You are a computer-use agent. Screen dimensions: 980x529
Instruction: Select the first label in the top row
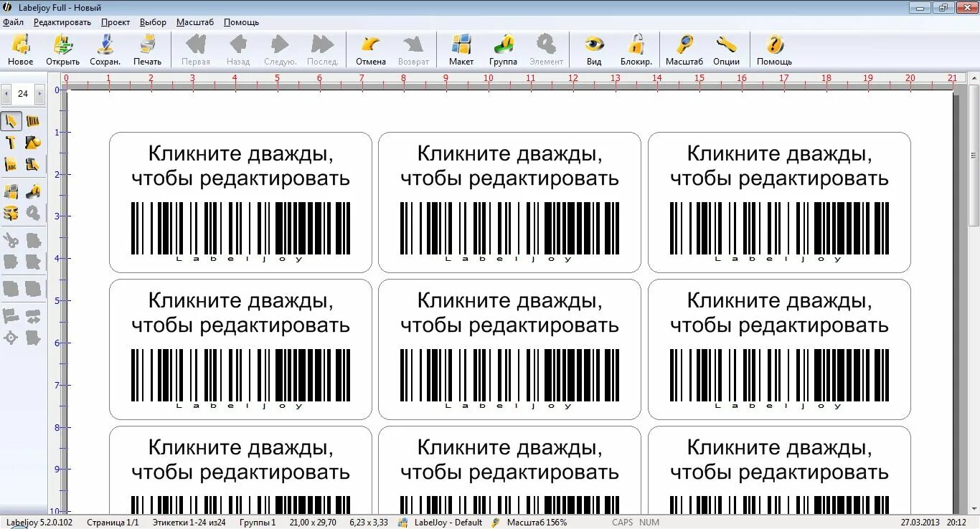click(240, 202)
